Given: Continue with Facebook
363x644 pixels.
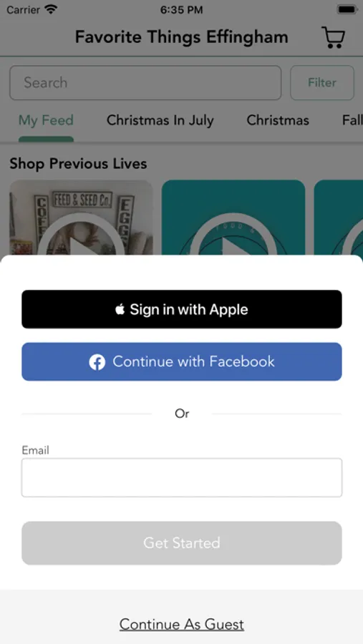Looking at the screenshot, I should click(x=182, y=362).
